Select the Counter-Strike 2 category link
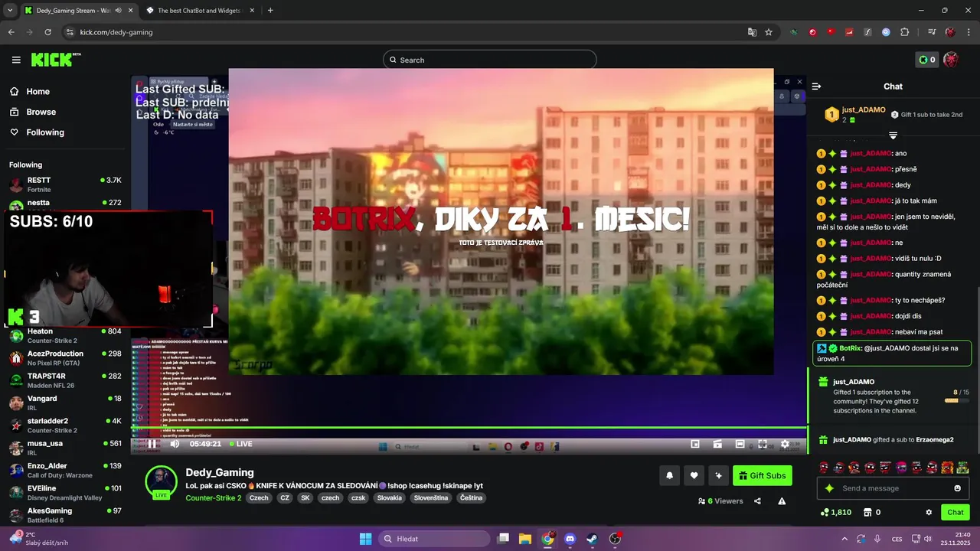The width and height of the screenshot is (980, 551). (x=214, y=497)
